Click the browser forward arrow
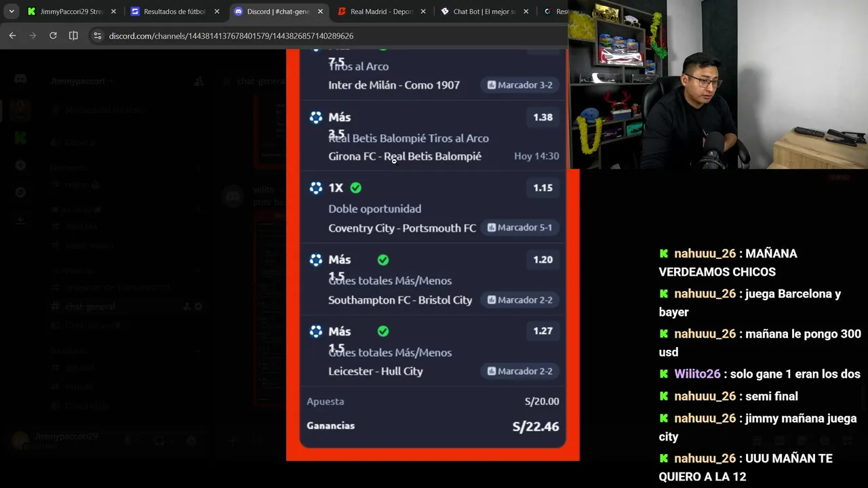 click(x=33, y=35)
